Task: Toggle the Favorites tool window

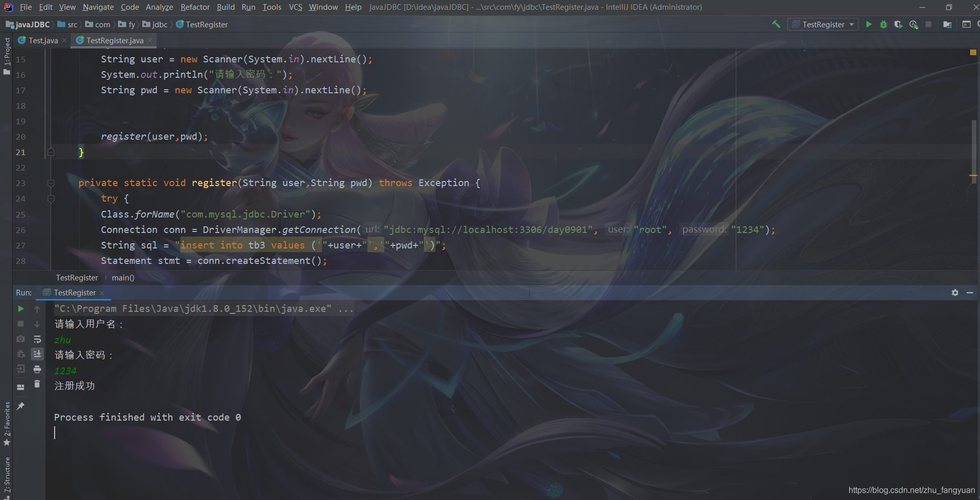Action: (7, 424)
